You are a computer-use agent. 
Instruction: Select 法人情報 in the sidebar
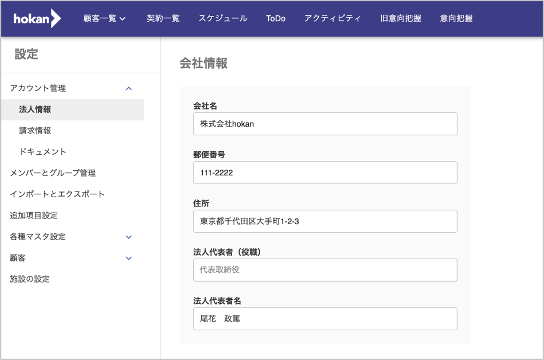tap(72, 110)
